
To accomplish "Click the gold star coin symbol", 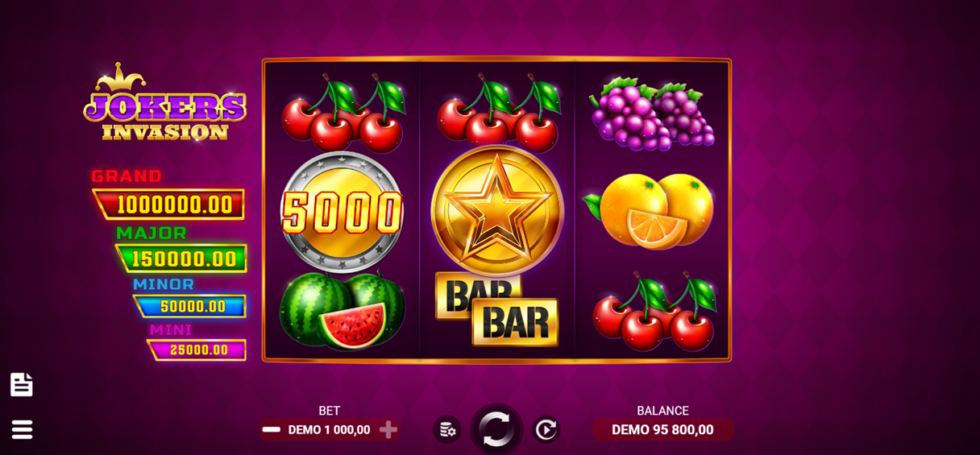I will click(497, 211).
